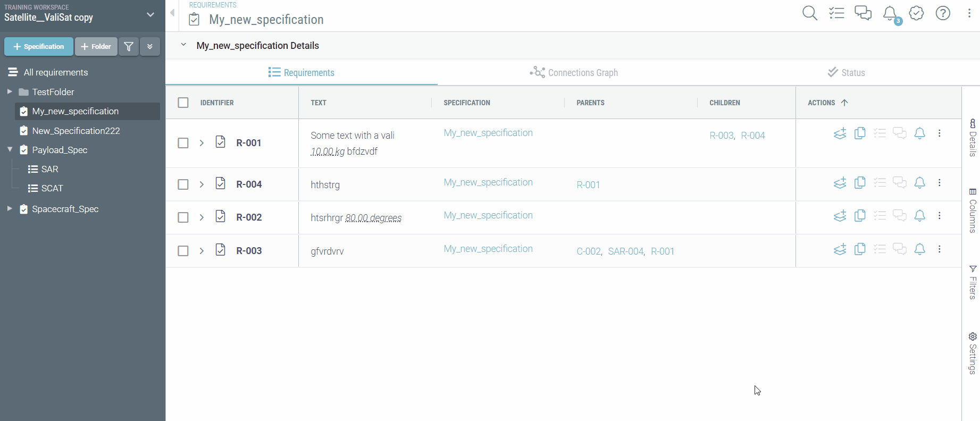Open the comments icon for R-002

[899, 216]
